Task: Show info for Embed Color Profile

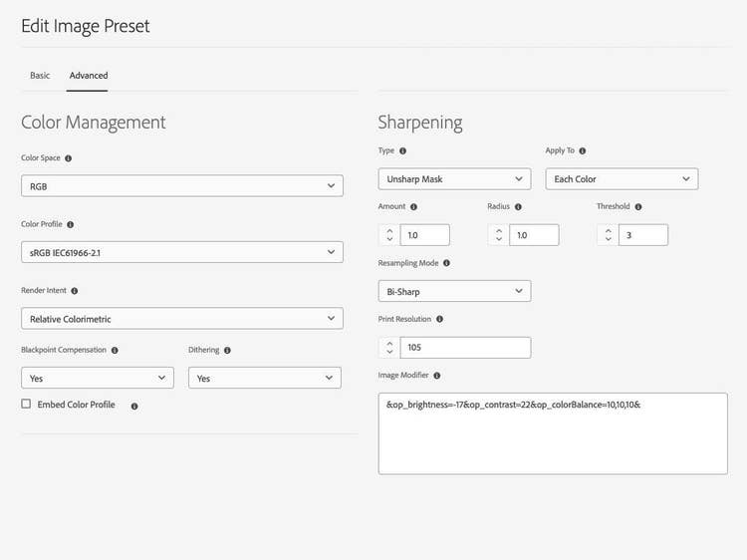Action: [134, 407]
